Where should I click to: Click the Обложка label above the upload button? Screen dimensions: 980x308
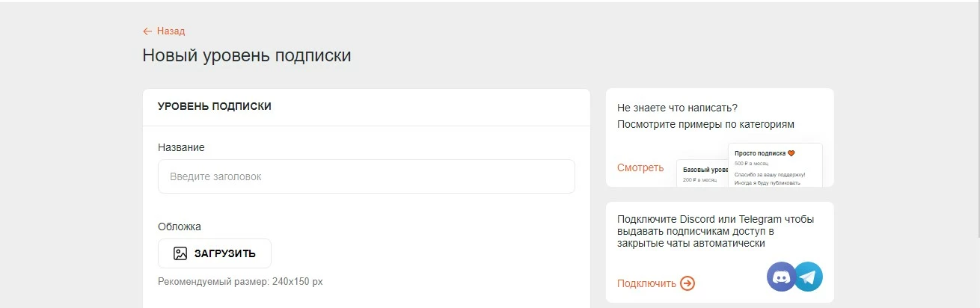(180, 227)
